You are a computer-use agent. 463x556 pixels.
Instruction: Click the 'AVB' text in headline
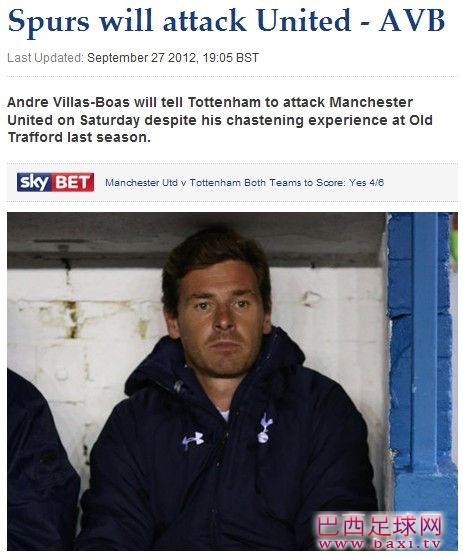pos(412,21)
